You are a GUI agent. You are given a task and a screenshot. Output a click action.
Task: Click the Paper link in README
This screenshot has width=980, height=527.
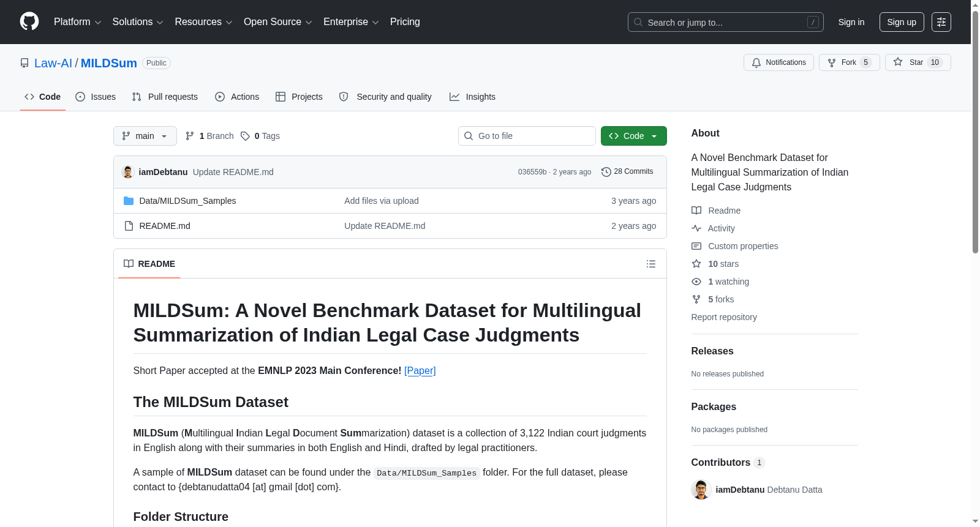coord(420,370)
